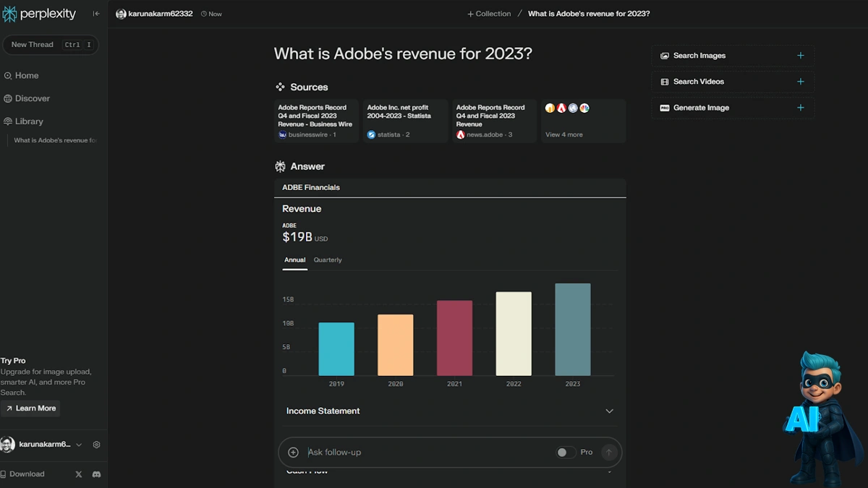
Task: View 4 more sources
Action: pos(583,121)
